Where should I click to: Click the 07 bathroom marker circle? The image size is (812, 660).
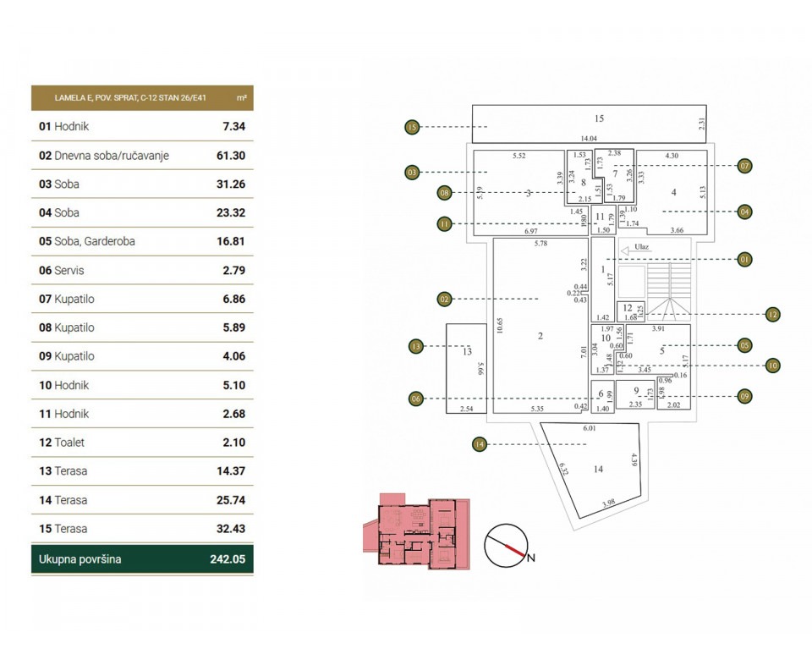tap(745, 166)
